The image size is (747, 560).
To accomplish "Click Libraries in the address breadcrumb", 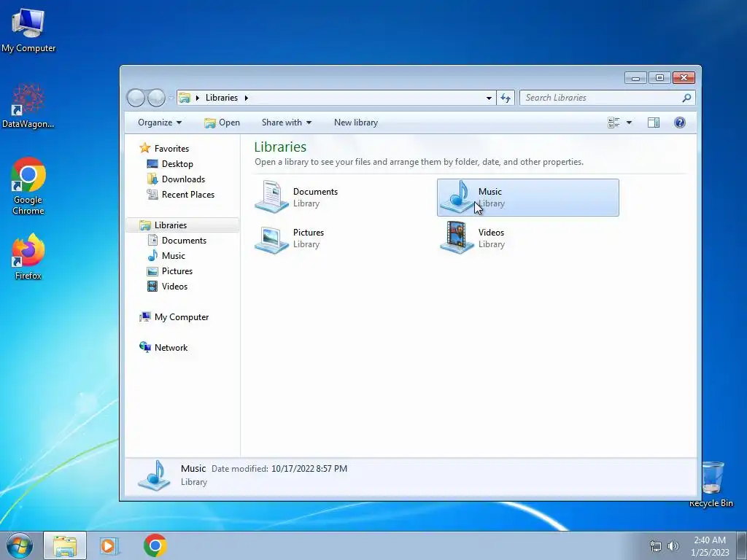I will [222, 98].
